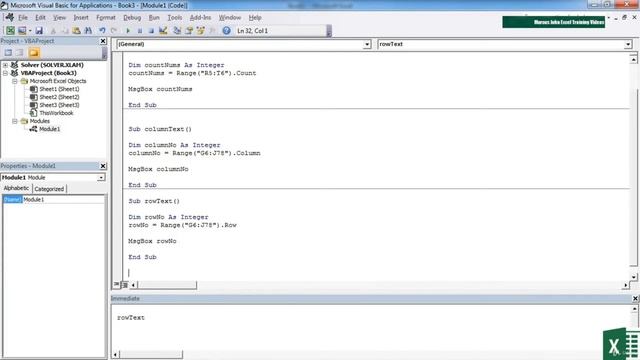This screenshot has height=360, width=640.
Task: Switch to the Alphabetic tab
Action: pos(16,188)
